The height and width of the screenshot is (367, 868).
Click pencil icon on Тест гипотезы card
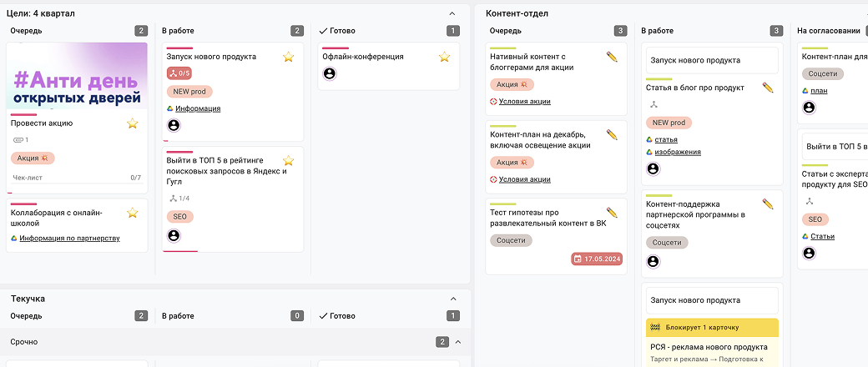[612, 212]
